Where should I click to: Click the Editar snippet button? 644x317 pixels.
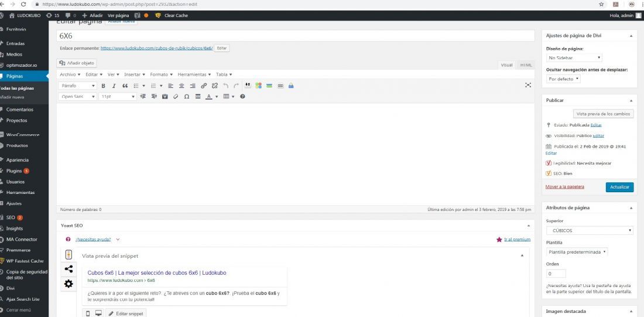click(126, 313)
